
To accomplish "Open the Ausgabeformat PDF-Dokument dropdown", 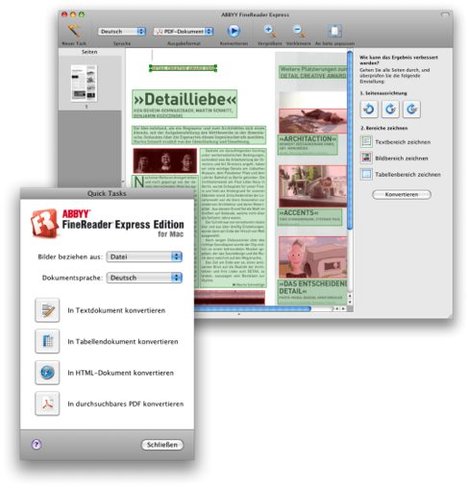I will pos(183,31).
